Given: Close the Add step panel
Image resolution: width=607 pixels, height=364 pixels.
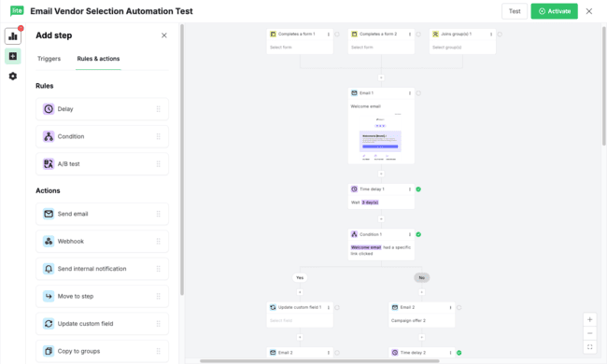Looking at the screenshot, I should click(164, 35).
